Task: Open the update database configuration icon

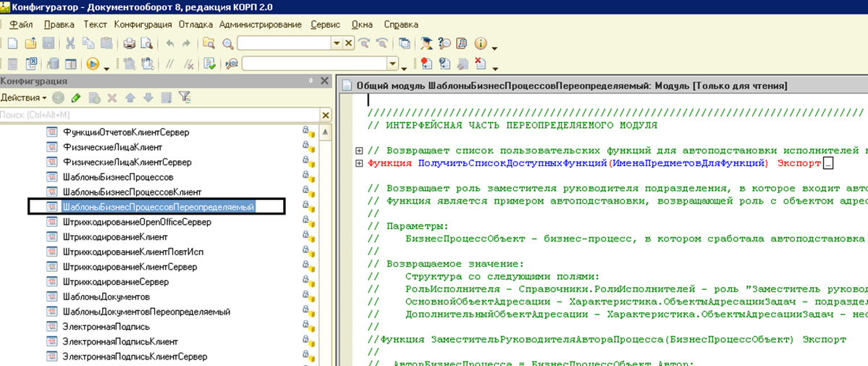Action: (54, 64)
